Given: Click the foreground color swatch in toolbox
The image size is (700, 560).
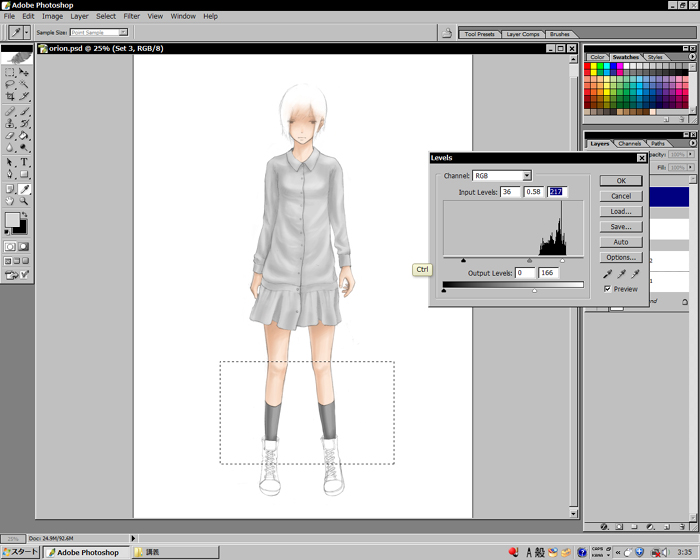Looking at the screenshot, I should tap(13, 219).
